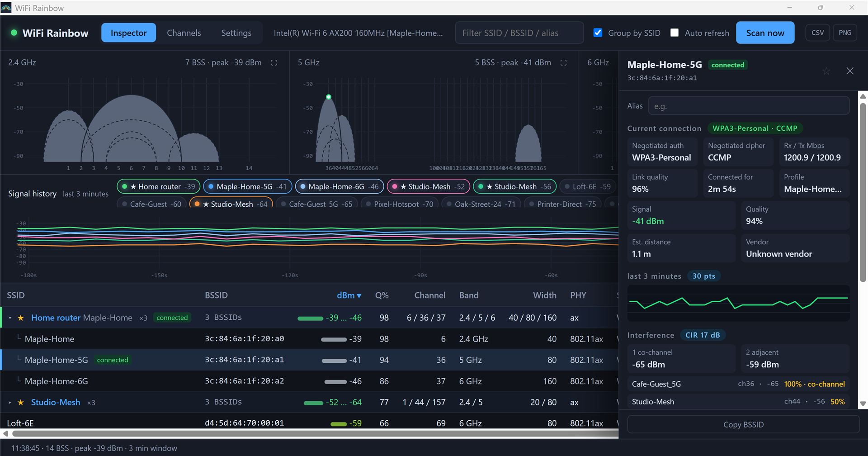This screenshot has height=456, width=868.
Task: Close the Maple-Home-5G detail panel
Action: click(850, 71)
